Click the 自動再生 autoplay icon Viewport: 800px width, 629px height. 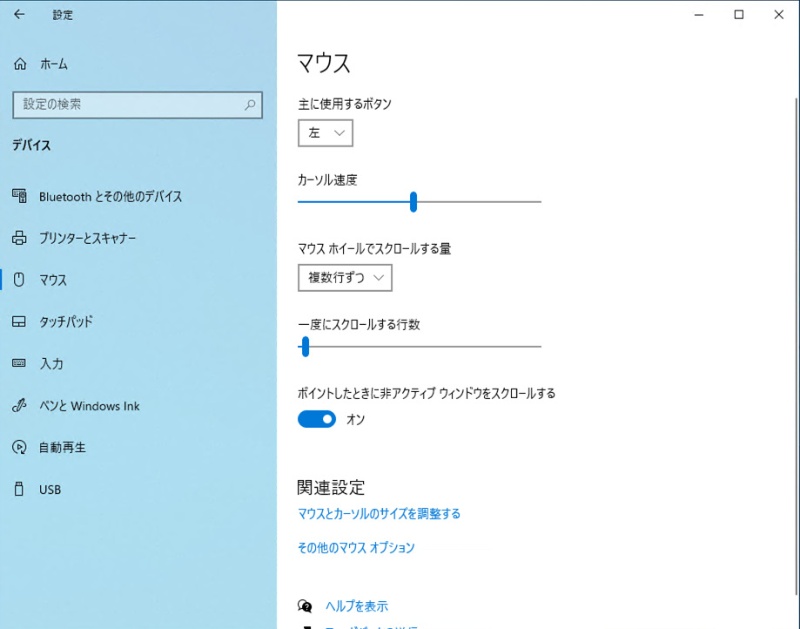pos(18,448)
